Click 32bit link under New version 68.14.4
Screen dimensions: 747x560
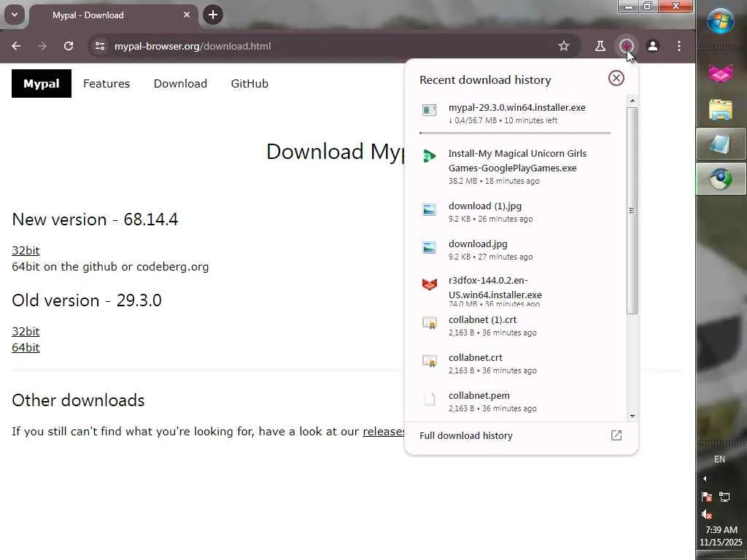26,251
